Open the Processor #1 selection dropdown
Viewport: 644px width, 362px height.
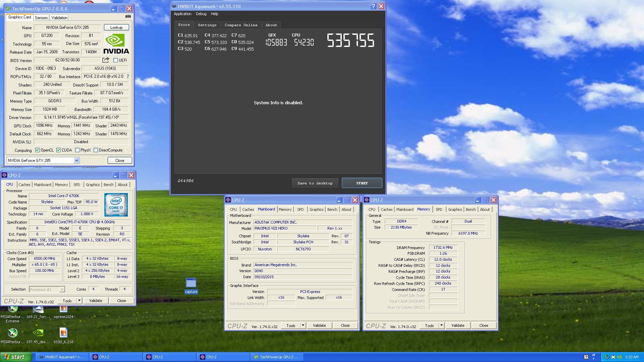tap(62, 290)
